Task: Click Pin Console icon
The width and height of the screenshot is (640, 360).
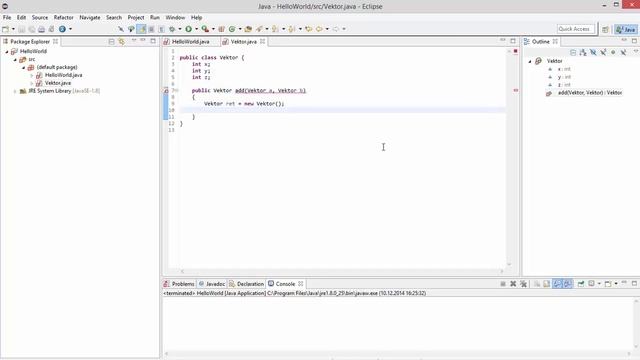Action: (x=581, y=284)
